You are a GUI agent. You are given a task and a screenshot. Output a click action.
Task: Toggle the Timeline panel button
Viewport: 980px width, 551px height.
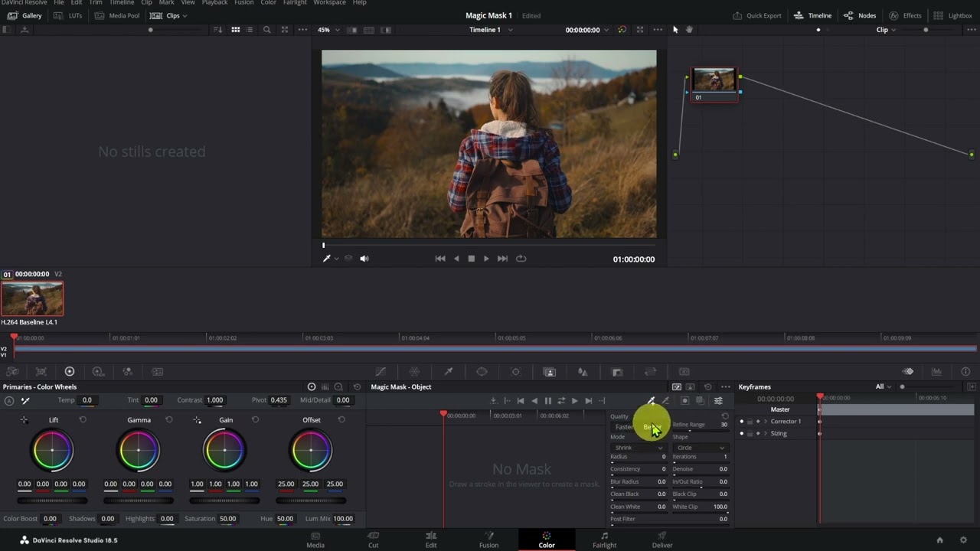pyautogui.click(x=812, y=15)
